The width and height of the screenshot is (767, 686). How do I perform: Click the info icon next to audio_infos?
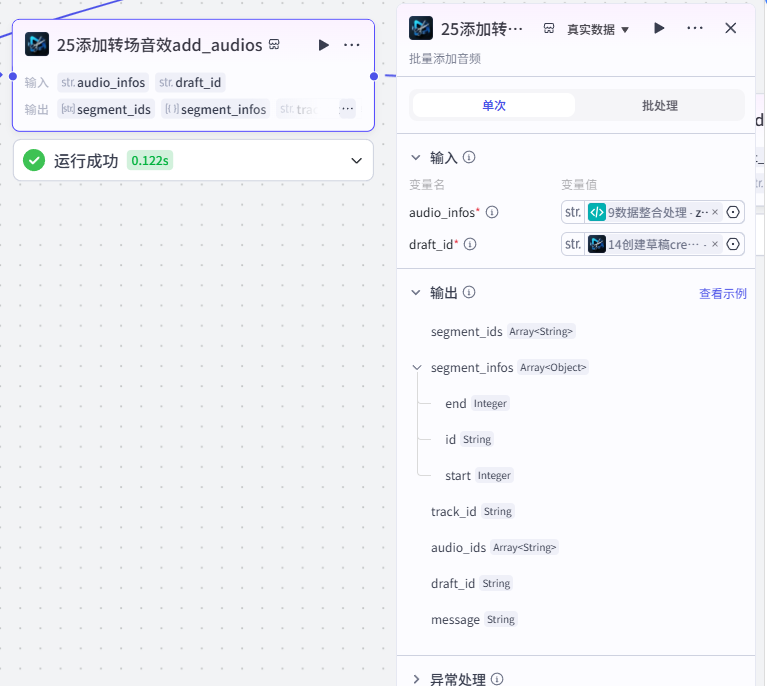pyautogui.click(x=492, y=212)
